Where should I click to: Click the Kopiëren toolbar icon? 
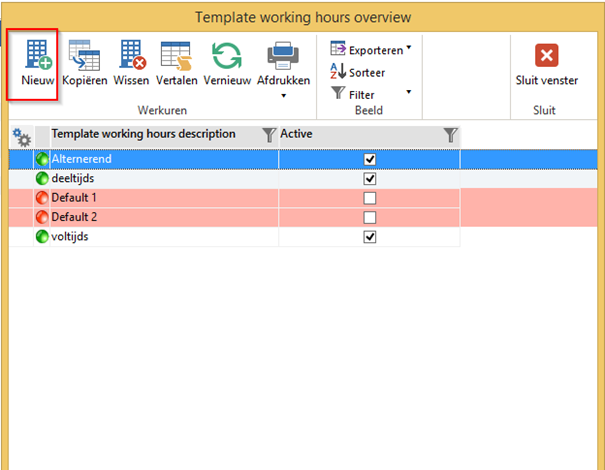pyautogui.click(x=85, y=56)
